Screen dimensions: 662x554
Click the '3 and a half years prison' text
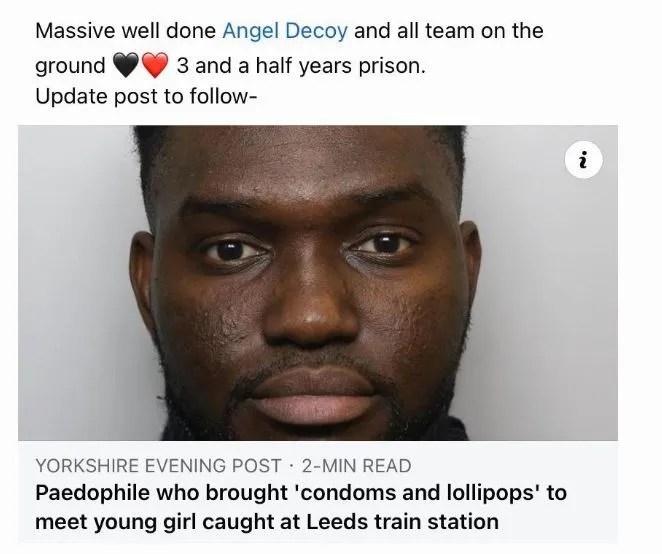[301, 66]
